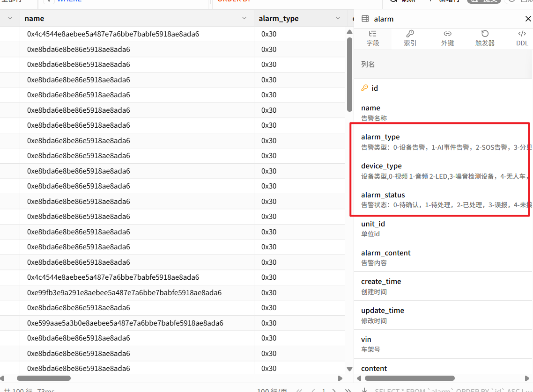Click the data grid horizontal scrollbar thumb
Image resolution: width=533 pixels, height=392 pixels.
[x=44, y=378]
